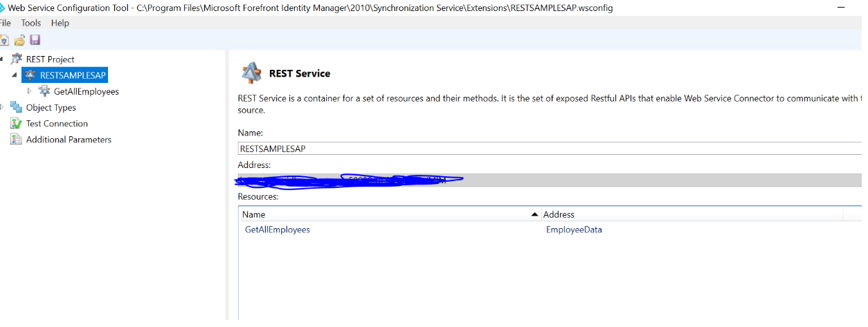Screen dimensions: 868x327
Task: Click the Additional Parameters icon
Action: click(x=16, y=140)
